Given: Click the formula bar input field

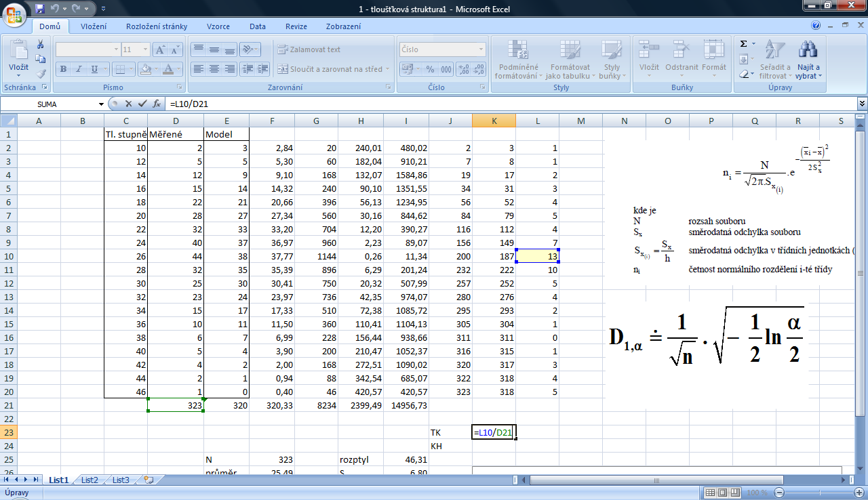Looking at the screenshot, I should pyautogui.click(x=512, y=104).
